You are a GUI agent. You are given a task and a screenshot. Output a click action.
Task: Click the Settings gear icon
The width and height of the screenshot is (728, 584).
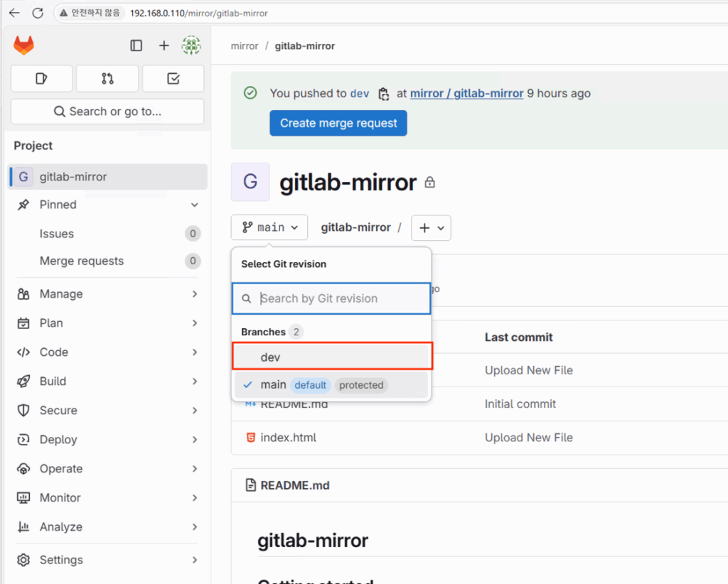click(x=23, y=560)
